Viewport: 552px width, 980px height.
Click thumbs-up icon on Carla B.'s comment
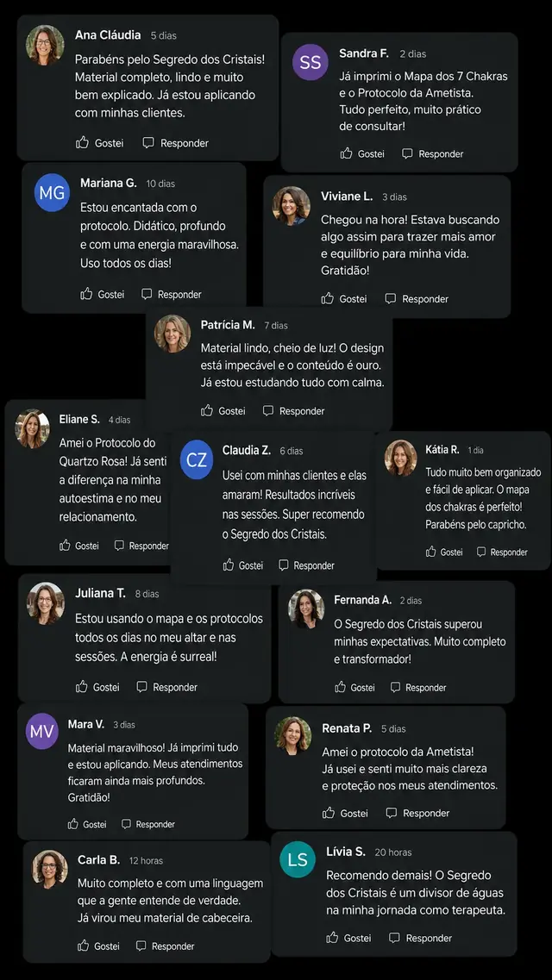click(83, 946)
